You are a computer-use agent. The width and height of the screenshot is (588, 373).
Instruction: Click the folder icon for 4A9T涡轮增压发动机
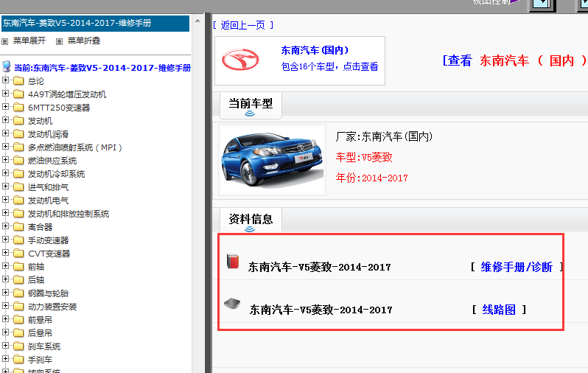(x=18, y=94)
